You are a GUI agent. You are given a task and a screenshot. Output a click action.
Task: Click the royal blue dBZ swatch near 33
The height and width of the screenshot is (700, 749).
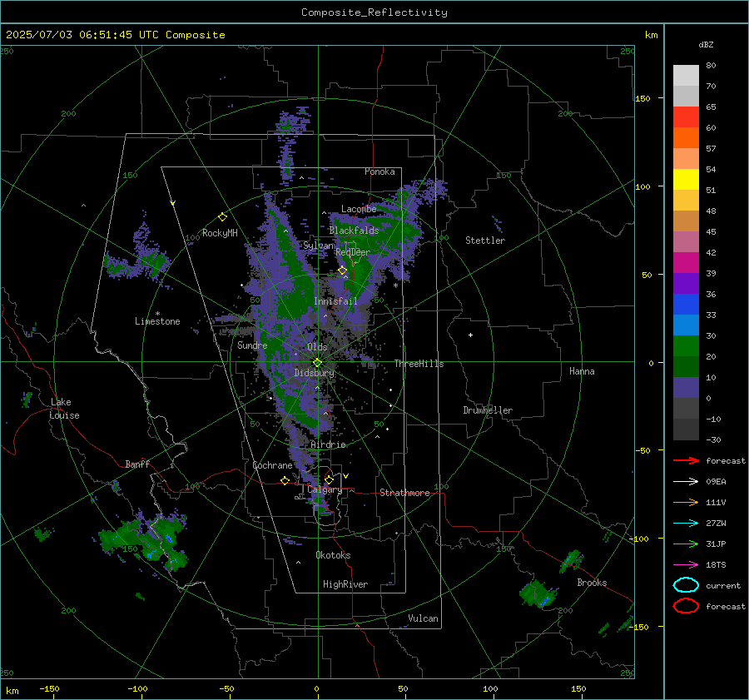click(x=686, y=304)
